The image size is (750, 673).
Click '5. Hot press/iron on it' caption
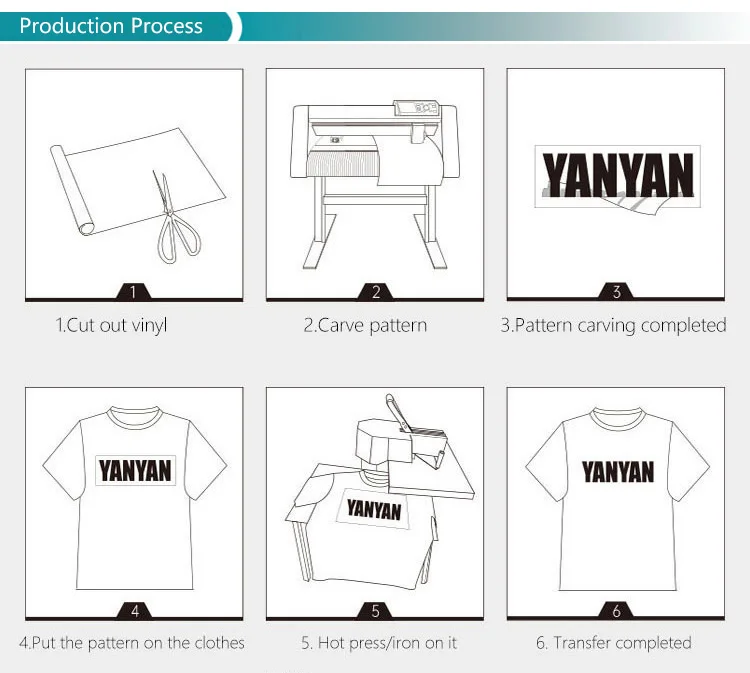pos(379,642)
